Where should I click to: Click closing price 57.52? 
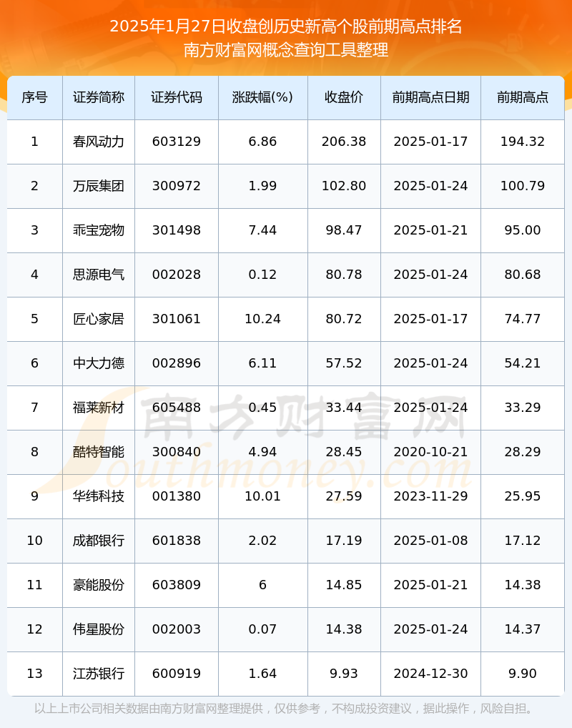tap(344, 363)
